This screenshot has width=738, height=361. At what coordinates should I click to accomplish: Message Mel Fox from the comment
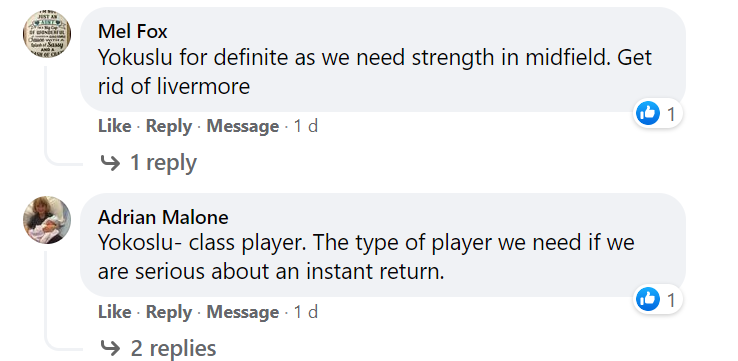pyautogui.click(x=243, y=126)
